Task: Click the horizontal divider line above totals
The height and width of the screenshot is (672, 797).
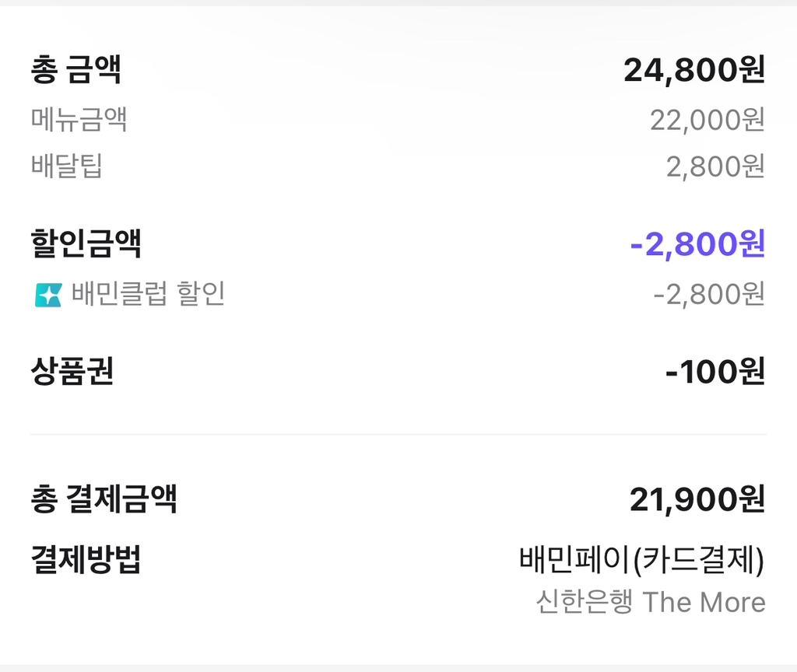Action: tap(398, 433)
